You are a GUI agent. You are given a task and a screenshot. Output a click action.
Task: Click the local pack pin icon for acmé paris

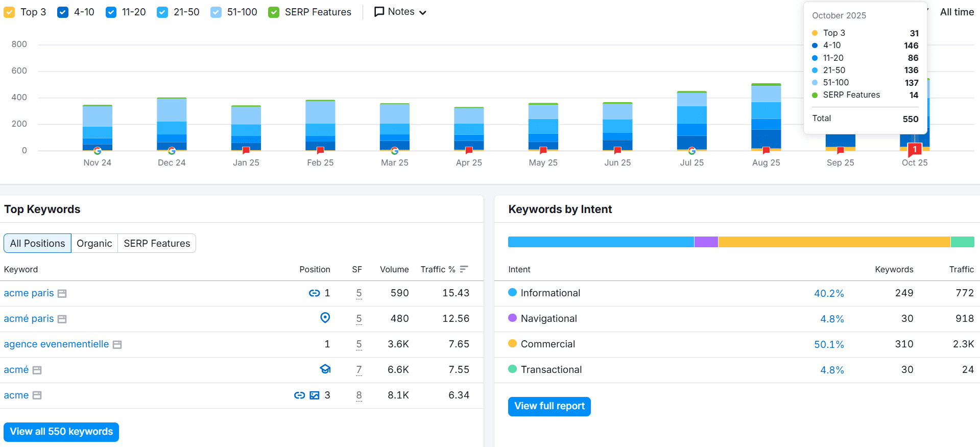point(325,318)
